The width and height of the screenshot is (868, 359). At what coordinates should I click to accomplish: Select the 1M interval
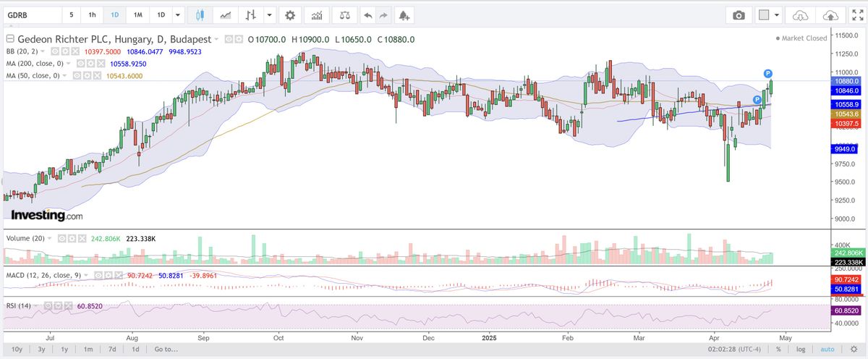(137, 15)
